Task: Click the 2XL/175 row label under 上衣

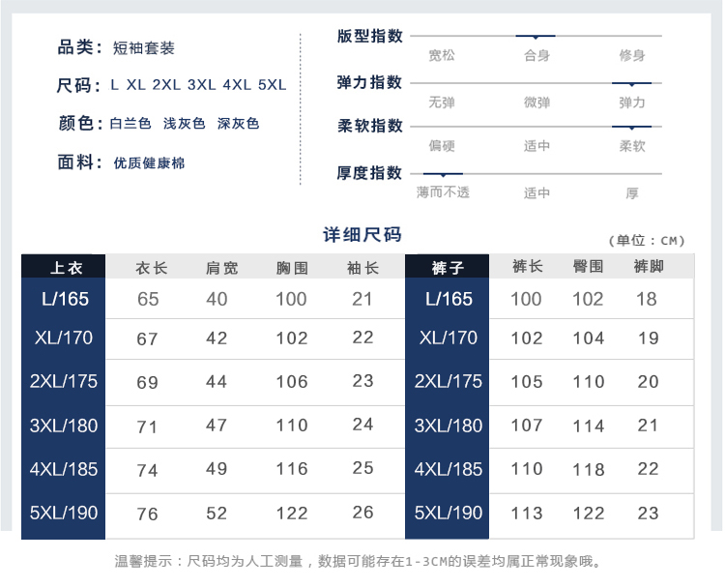Action: click(x=64, y=381)
